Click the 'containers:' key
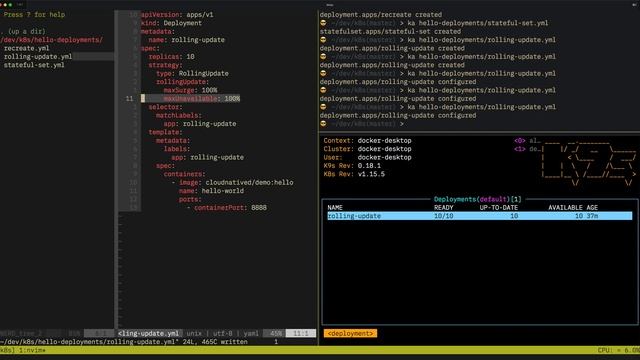This screenshot has height=360, width=640. click(x=184, y=174)
